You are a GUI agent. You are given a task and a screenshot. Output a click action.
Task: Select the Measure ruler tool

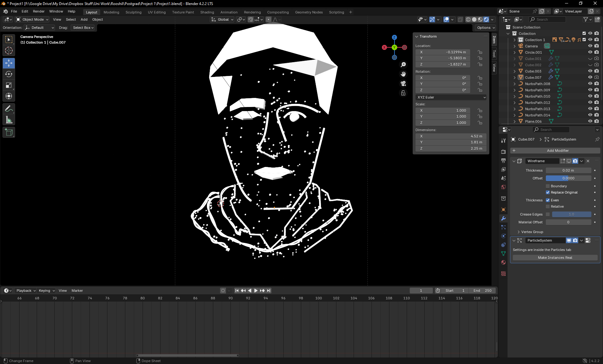point(9,120)
